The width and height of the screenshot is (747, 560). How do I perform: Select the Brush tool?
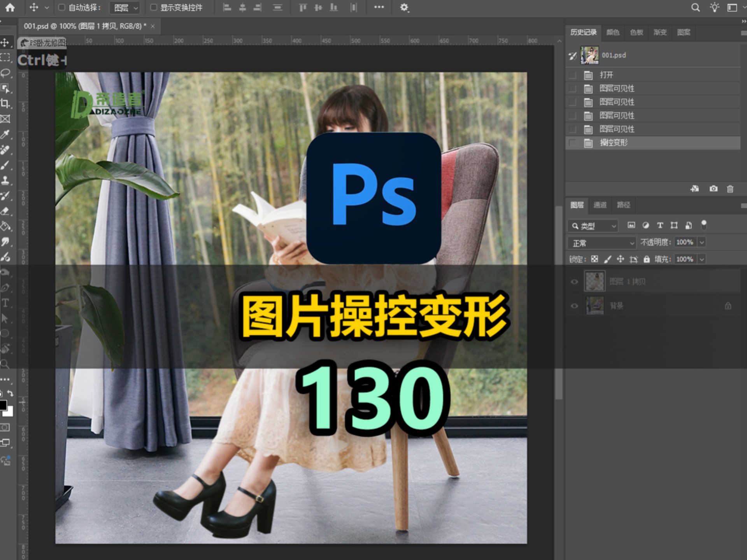5,165
